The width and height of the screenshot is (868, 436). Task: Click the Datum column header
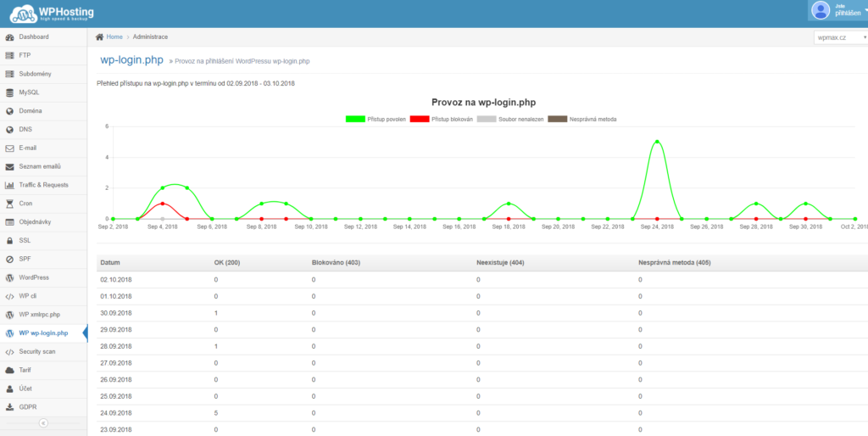point(110,263)
